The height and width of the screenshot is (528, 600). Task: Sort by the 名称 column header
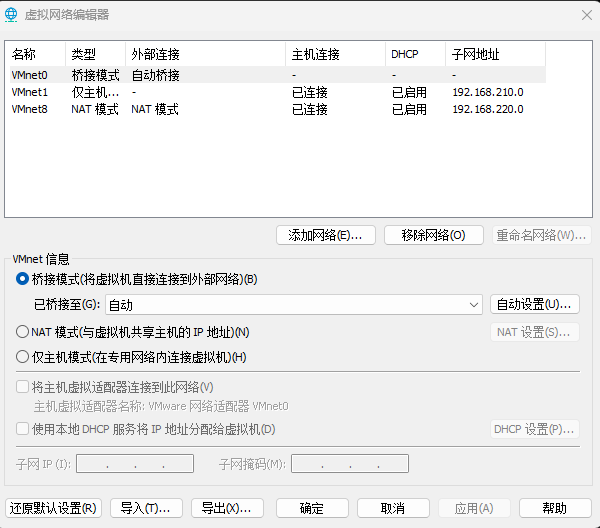pos(37,54)
